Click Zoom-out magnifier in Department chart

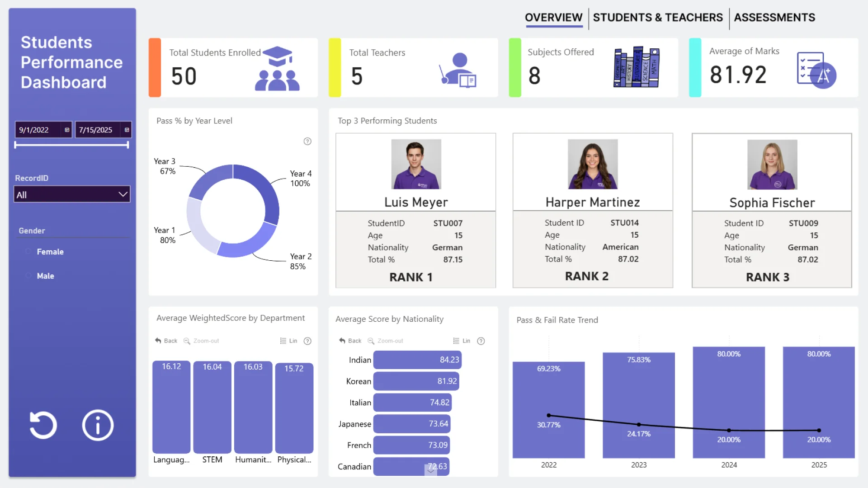[x=187, y=341]
